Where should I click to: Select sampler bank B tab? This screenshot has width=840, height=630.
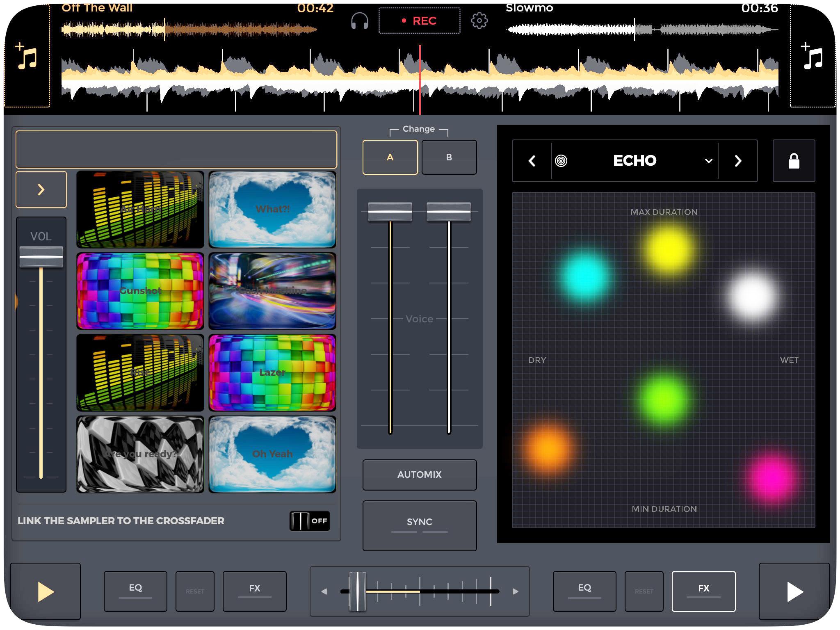click(x=449, y=157)
